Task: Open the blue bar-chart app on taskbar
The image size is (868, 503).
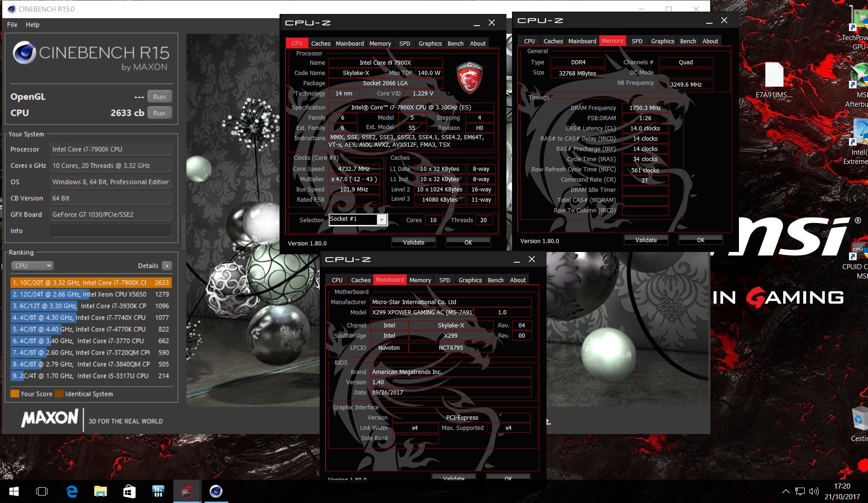Action: click(158, 491)
